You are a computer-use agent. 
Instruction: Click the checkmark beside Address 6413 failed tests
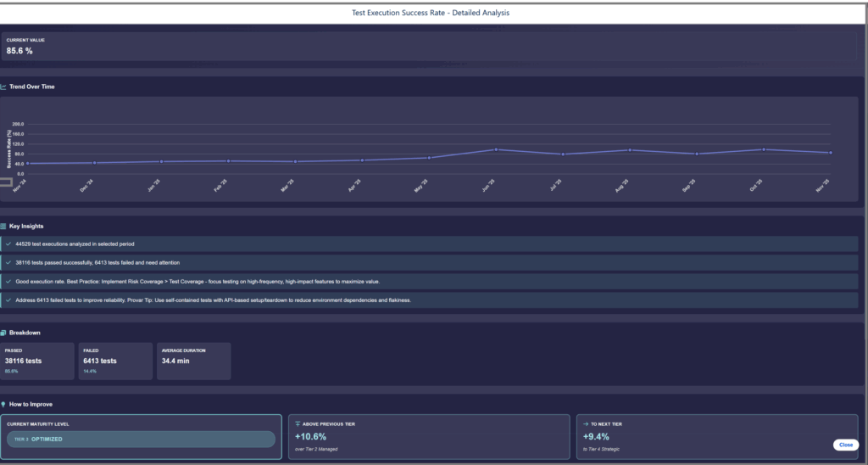point(8,300)
